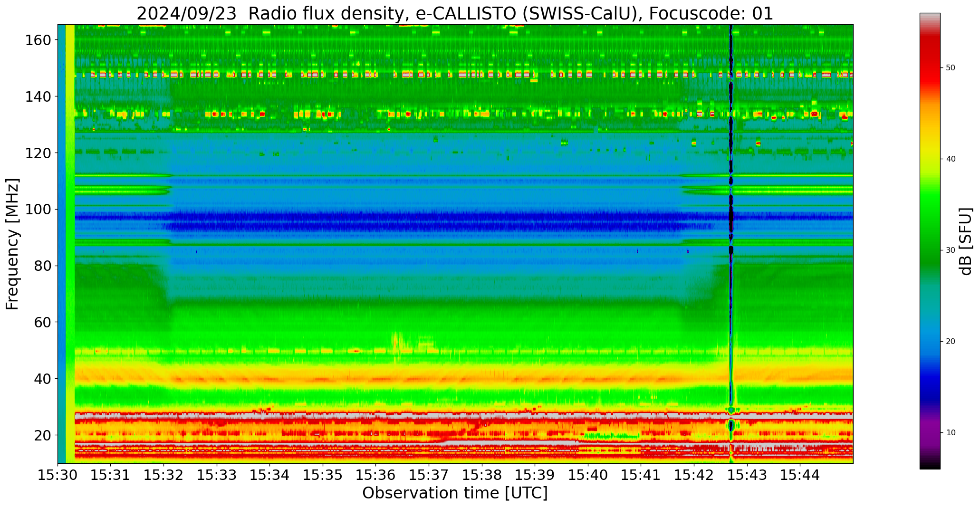
Task: Click the 15:43 time tick label
Action: [747, 474]
